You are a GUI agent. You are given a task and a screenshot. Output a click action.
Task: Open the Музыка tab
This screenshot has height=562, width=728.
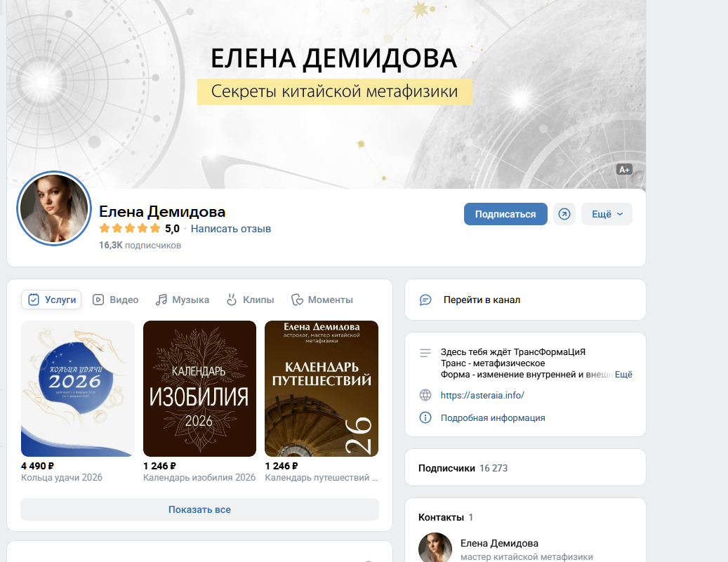[183, 300]
